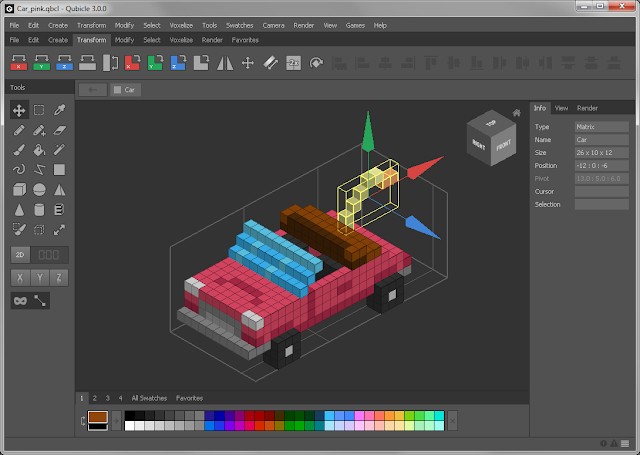Pick the Eyedropper tool
640x455 pixels.
60,109
